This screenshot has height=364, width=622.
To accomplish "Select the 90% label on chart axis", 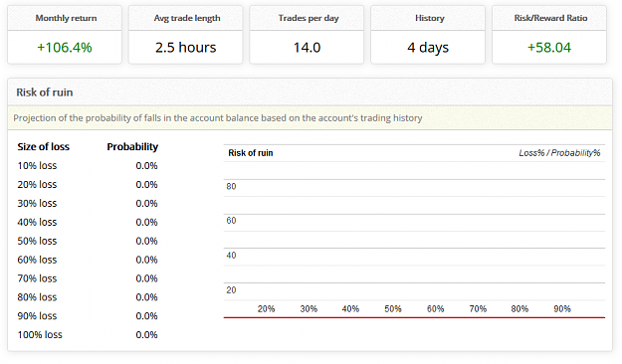I will (562, 309).
